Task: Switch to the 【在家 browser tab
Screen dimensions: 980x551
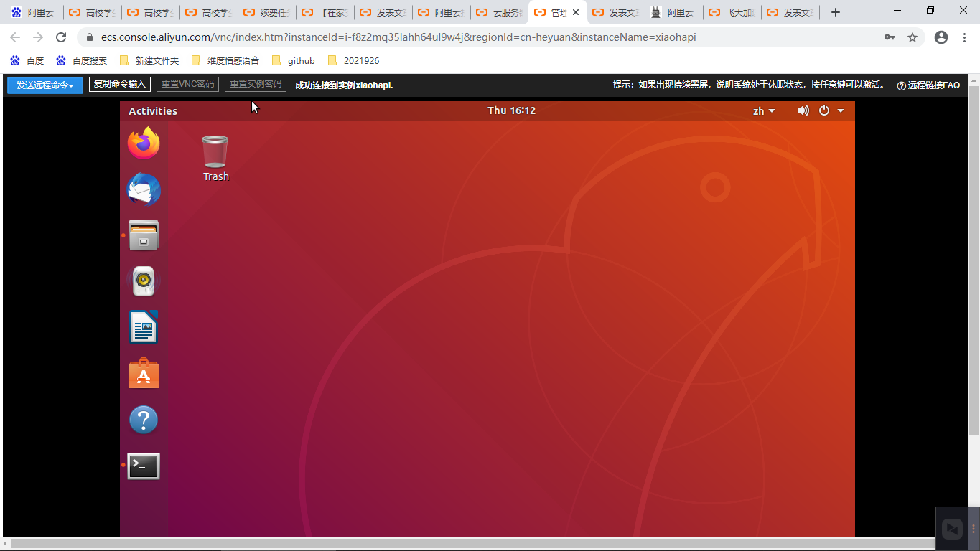Action: [x=325, y=12]
